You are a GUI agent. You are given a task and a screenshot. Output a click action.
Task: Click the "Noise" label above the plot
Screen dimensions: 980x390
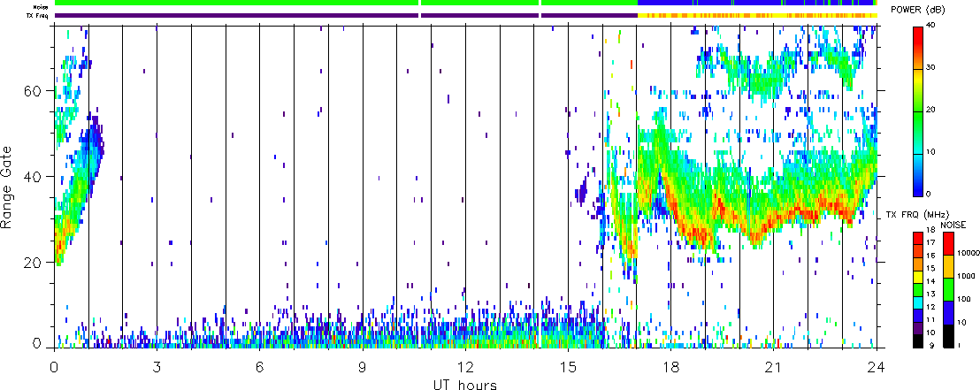[x=39, y=6]
